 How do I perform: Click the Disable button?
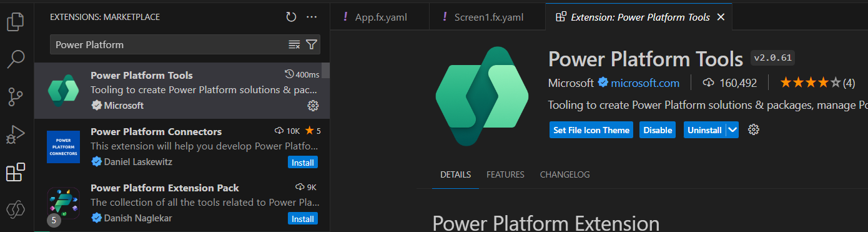pos(658,130)
